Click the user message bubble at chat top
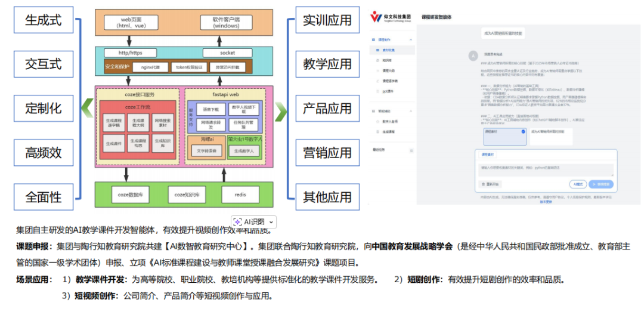644x321 pixels. (503, 33)
